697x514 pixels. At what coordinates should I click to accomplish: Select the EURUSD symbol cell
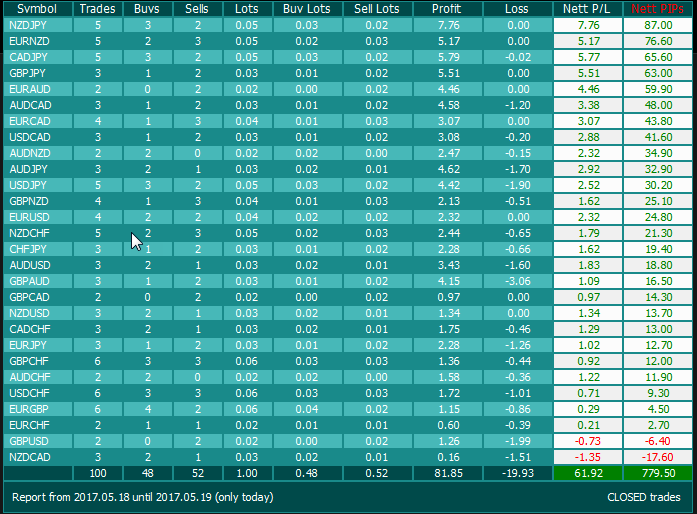point(37,217)
